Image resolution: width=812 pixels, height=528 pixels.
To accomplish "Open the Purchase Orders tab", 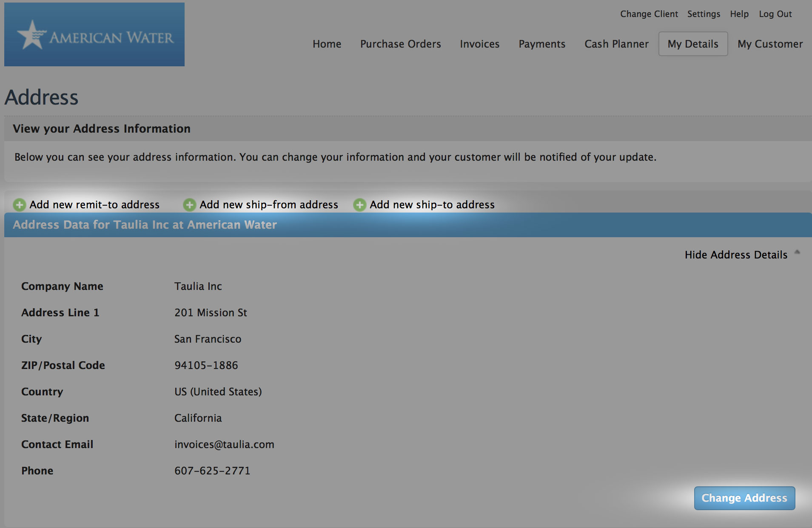I will tap(400, 44).
